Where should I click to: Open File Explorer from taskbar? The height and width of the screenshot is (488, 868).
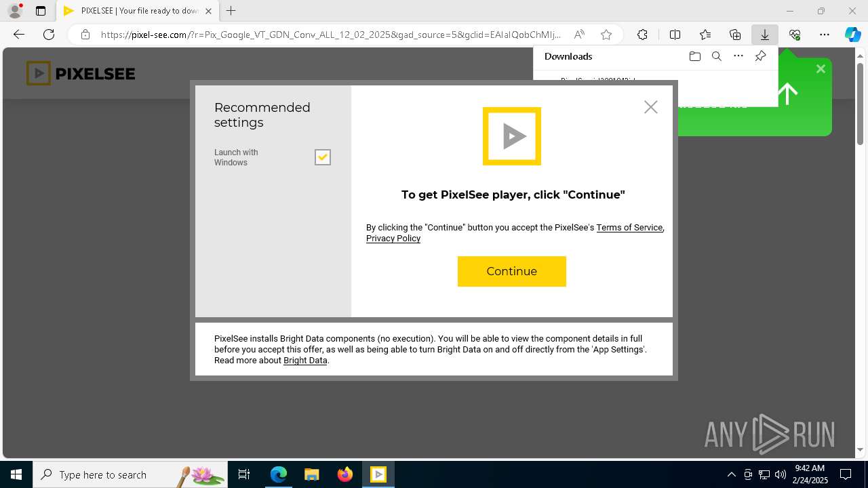312,474
